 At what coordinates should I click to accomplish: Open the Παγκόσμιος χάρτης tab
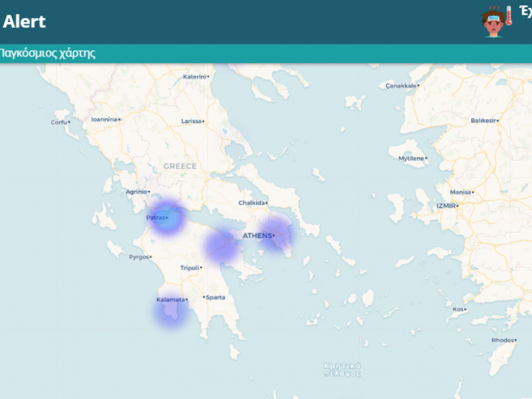[47, 53]
